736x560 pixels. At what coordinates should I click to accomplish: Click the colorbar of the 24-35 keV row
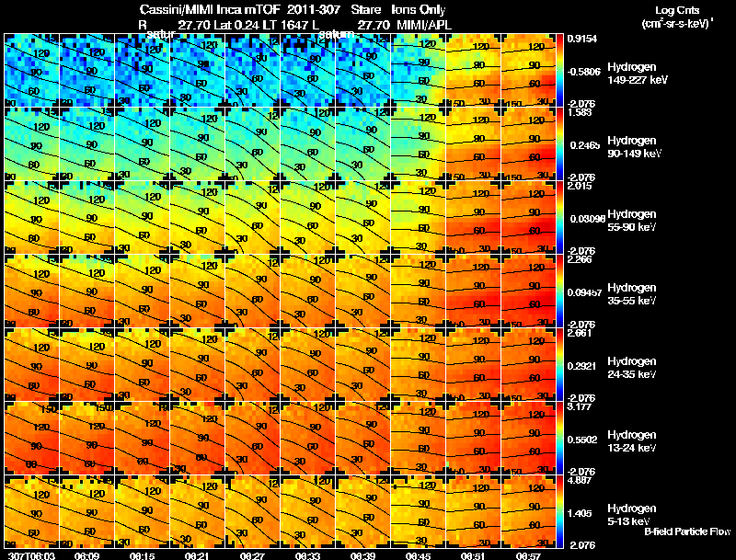(x=559, y=364)
